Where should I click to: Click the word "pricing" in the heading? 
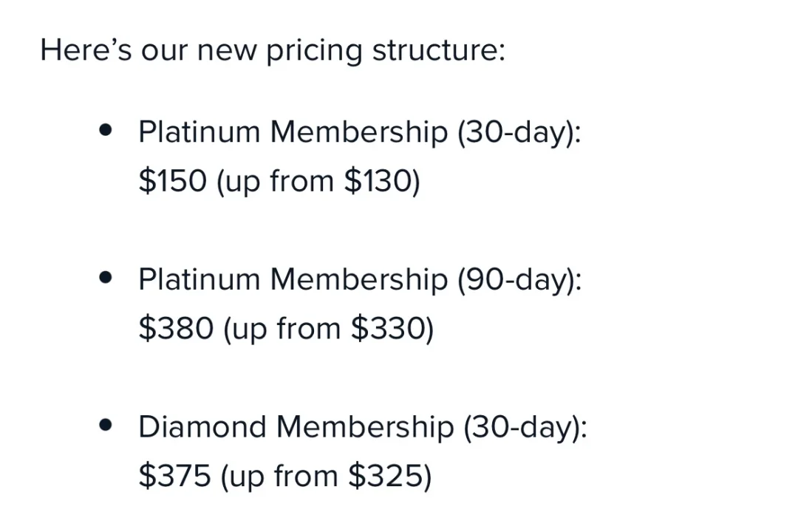pyautogui.click(x=314, y=52)
